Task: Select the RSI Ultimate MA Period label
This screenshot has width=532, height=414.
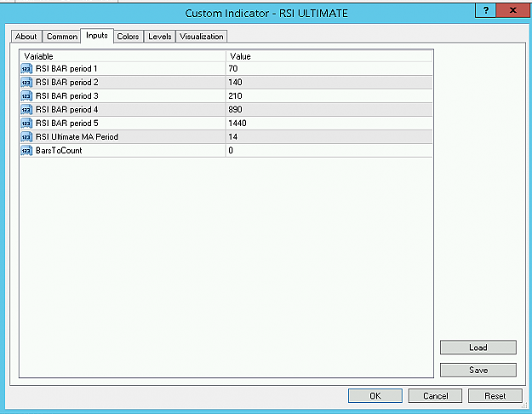Action: coord(77,137)
